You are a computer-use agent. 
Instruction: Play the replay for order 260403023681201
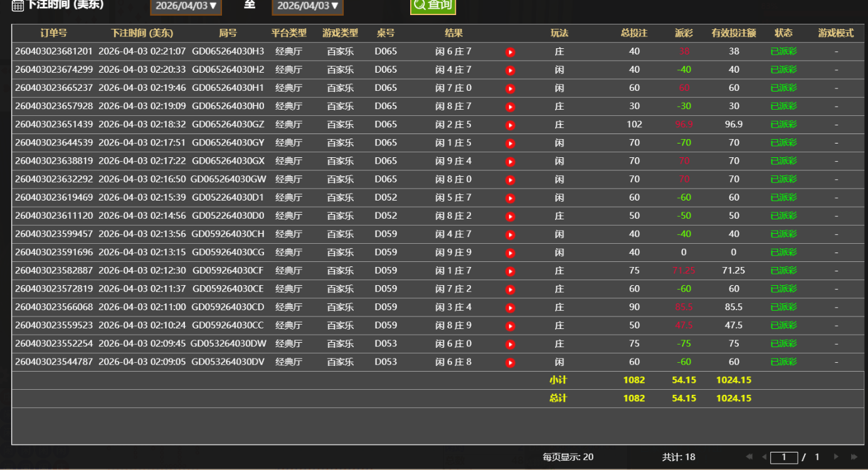coord(510,53)
